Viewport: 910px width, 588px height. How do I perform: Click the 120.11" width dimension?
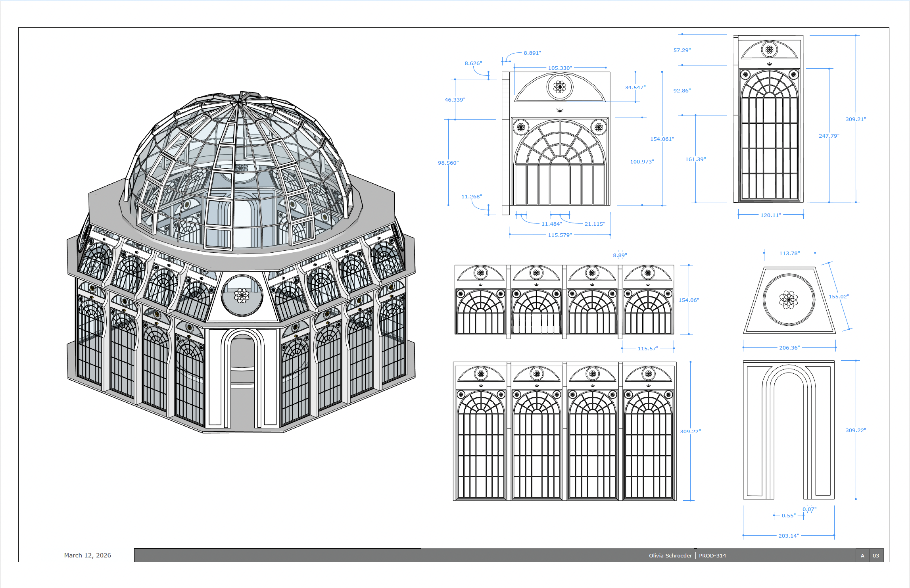click(x=770, y=215)
